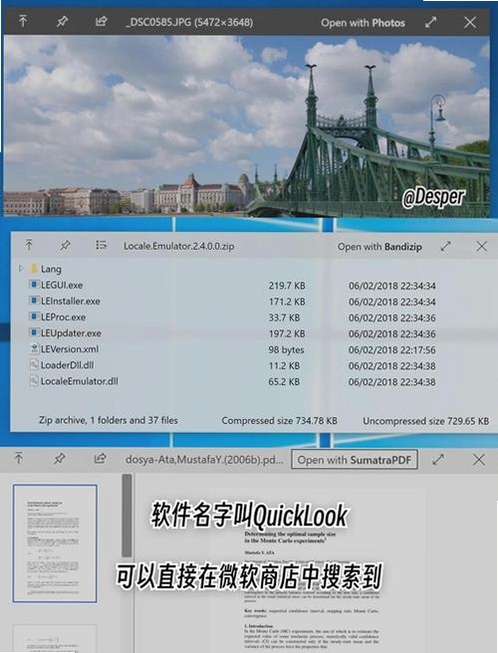This screenshot has width=498, height=653.
Task: Click the 98 bytes size cell
Action: [286, 350]
